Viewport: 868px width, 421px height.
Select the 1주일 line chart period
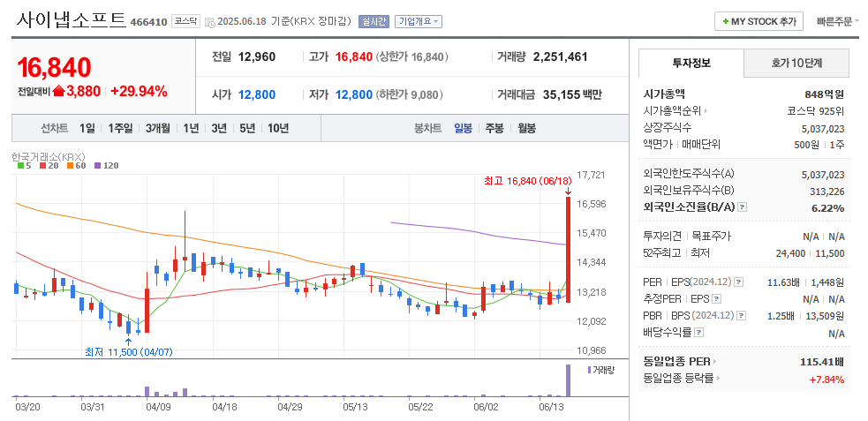coord(120,128)
